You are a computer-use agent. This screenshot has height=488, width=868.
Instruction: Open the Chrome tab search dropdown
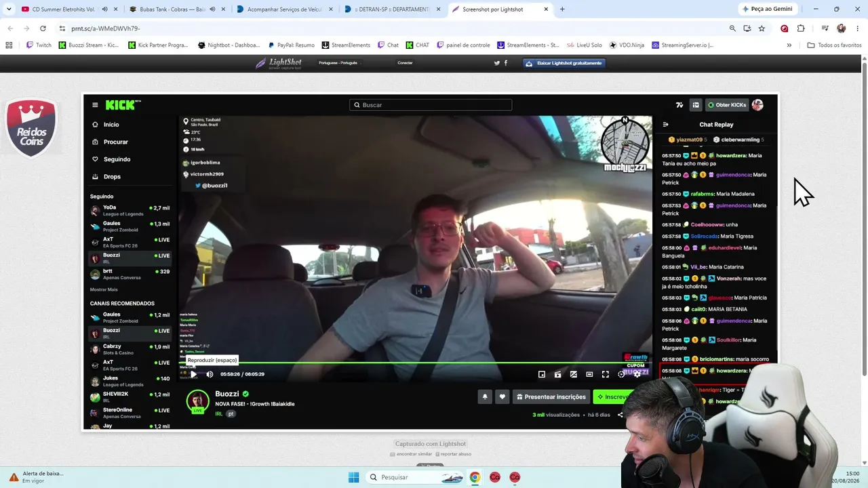pyautogui.click(x=9, y=9)
